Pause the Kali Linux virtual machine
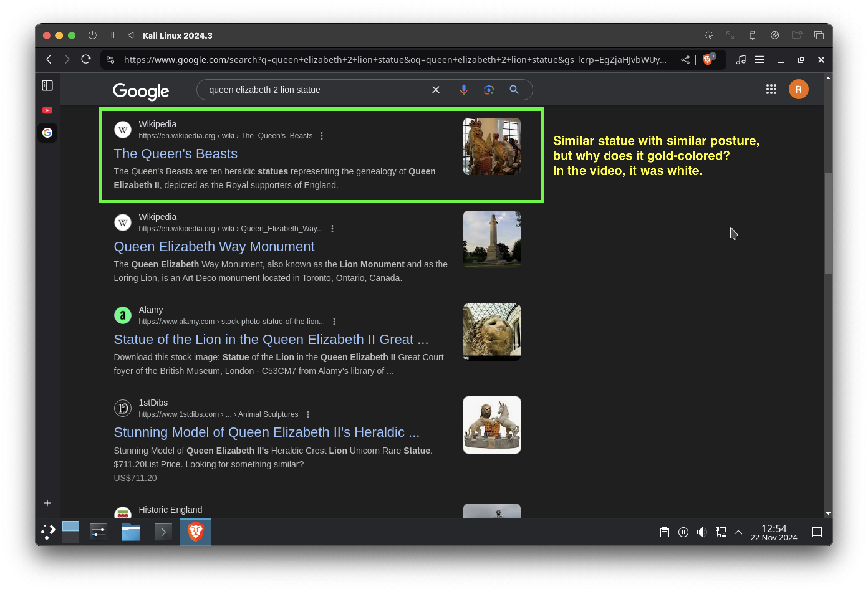This screenshot has height=592, width=868. coord(112,36)
